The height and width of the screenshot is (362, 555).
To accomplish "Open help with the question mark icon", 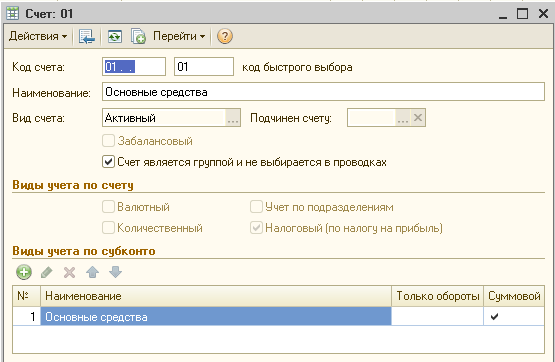I will pos(225,36).
